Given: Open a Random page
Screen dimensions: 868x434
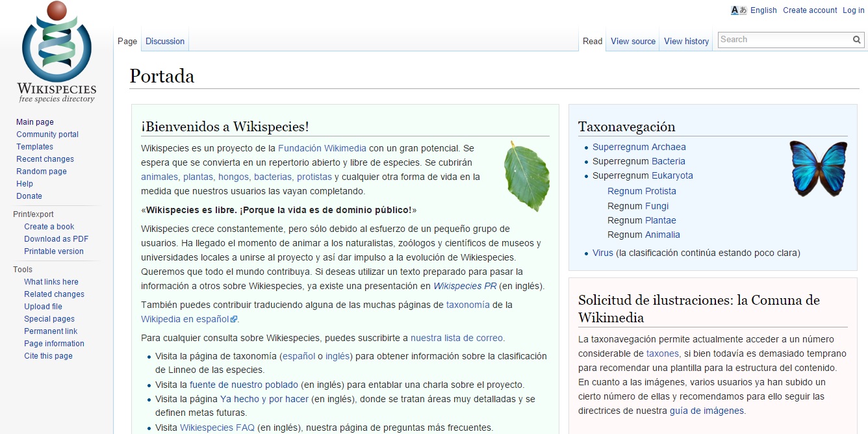Looking at the screenshot, I should [42, 172].
